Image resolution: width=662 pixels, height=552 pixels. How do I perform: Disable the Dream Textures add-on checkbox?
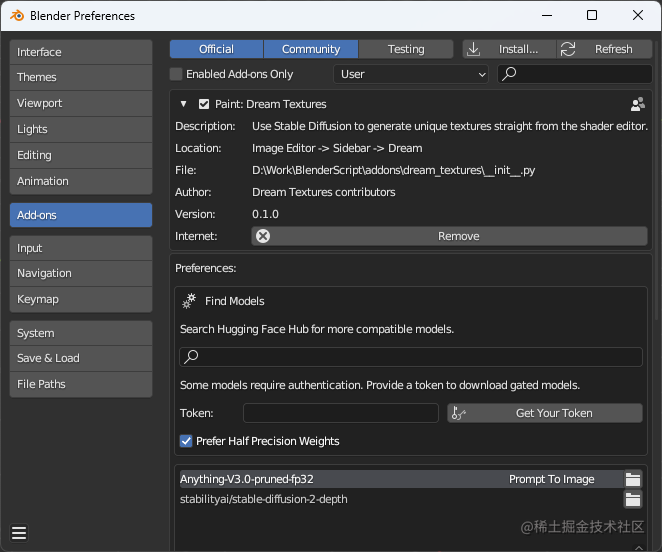pyautogui.click(x=204, y=104)
